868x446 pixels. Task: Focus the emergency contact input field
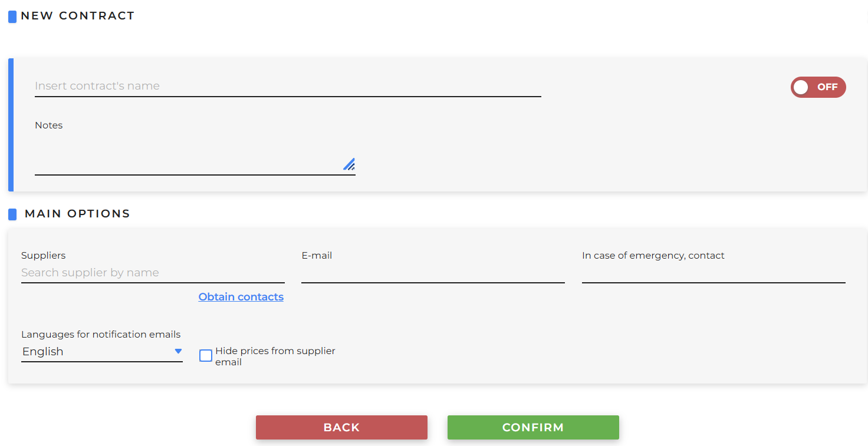(x=714, y=273)
